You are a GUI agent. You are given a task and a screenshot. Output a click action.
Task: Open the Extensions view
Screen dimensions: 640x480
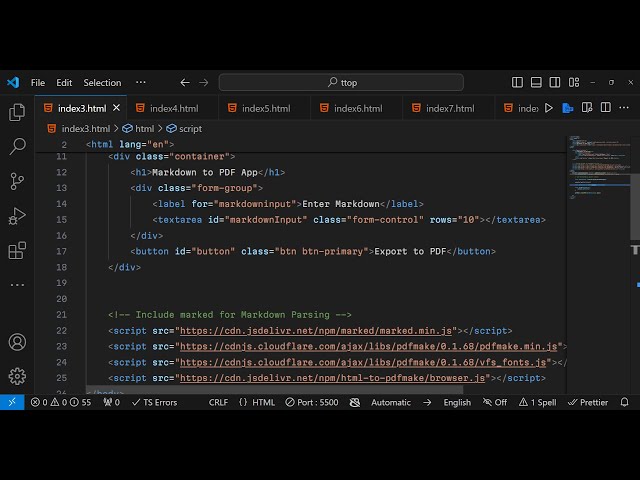[17, 250]
